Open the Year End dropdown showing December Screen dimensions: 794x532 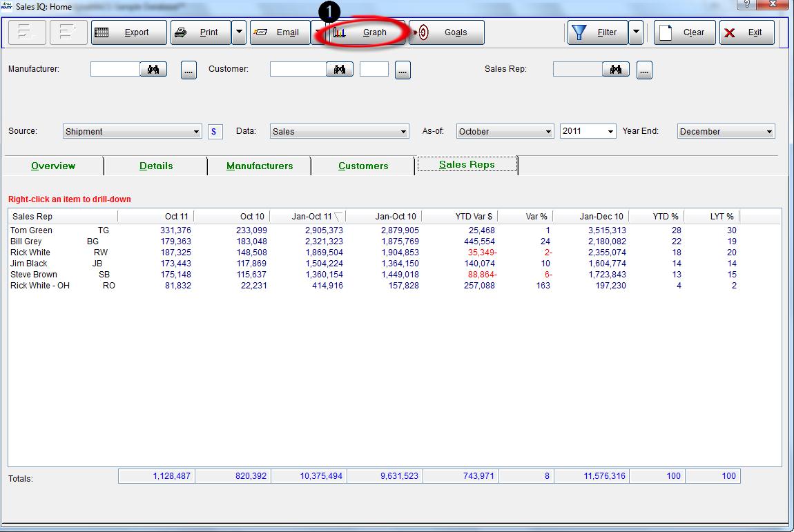point(726,132)
